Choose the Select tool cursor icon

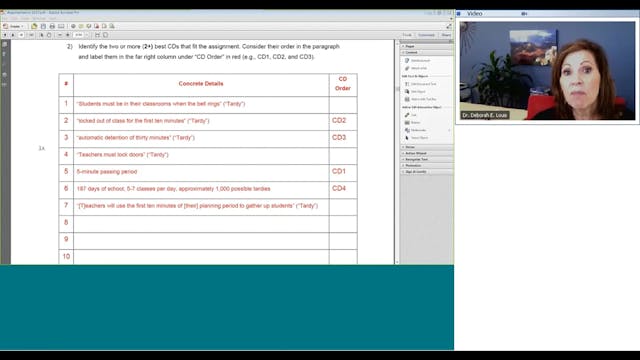click(x=41, y=35)
